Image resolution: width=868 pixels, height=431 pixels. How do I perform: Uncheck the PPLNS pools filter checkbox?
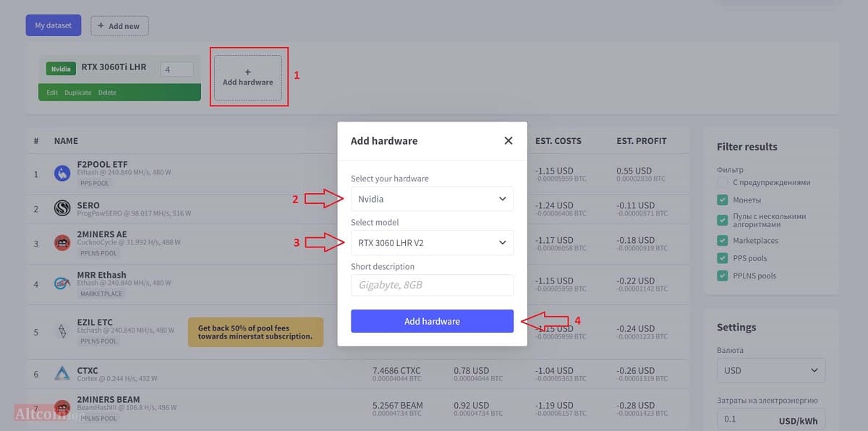click(723, 276)
